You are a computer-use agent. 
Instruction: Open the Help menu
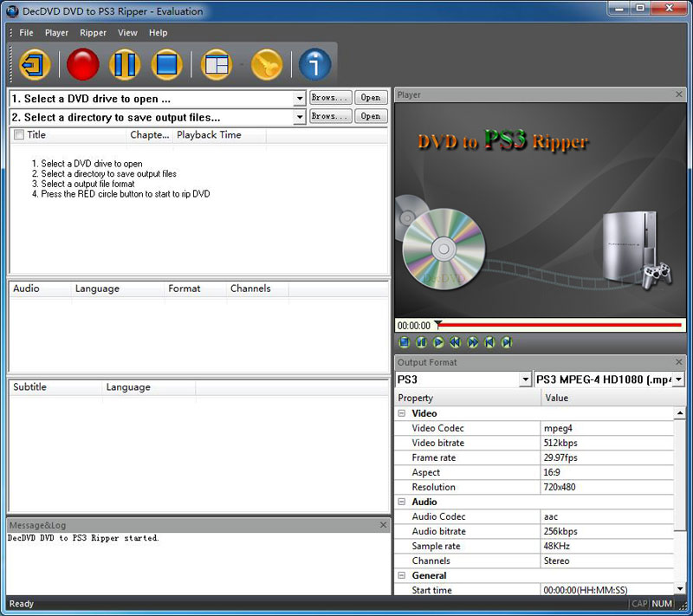pos(158,33)
